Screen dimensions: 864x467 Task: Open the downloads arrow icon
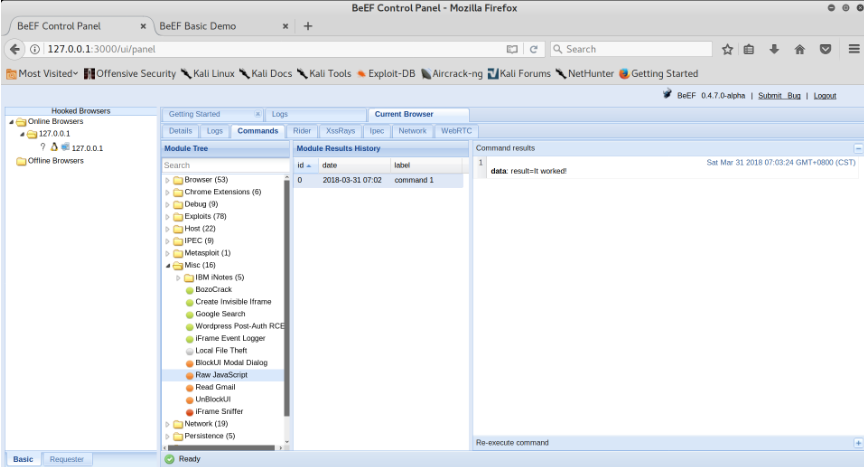[774, 49]
